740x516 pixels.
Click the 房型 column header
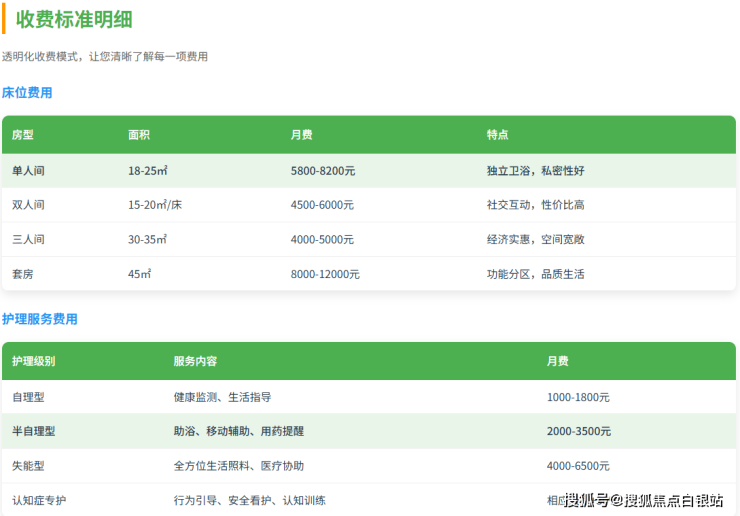coord(23,135)
